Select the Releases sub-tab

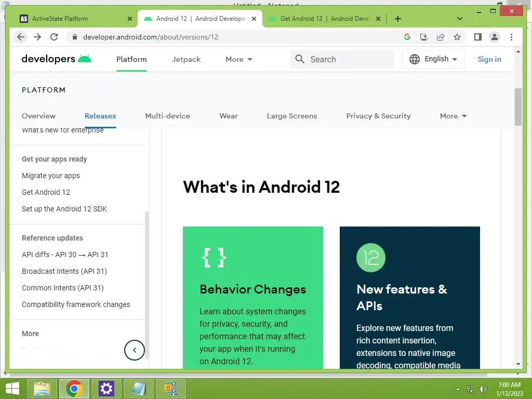100,116
